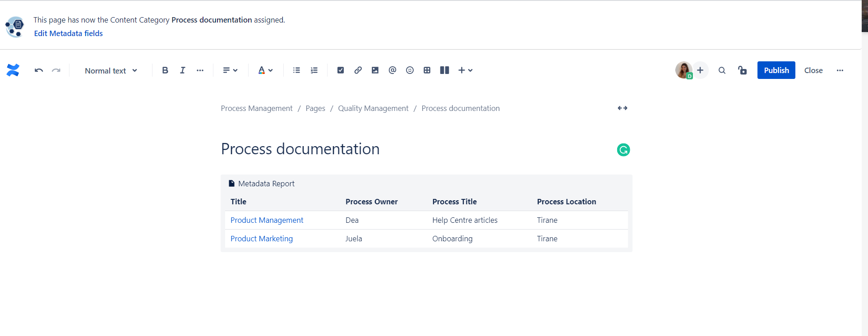Click the Process Title column header
Image resolution: width=868 pixels, height=336 pixels.
(x=455, y=202)
